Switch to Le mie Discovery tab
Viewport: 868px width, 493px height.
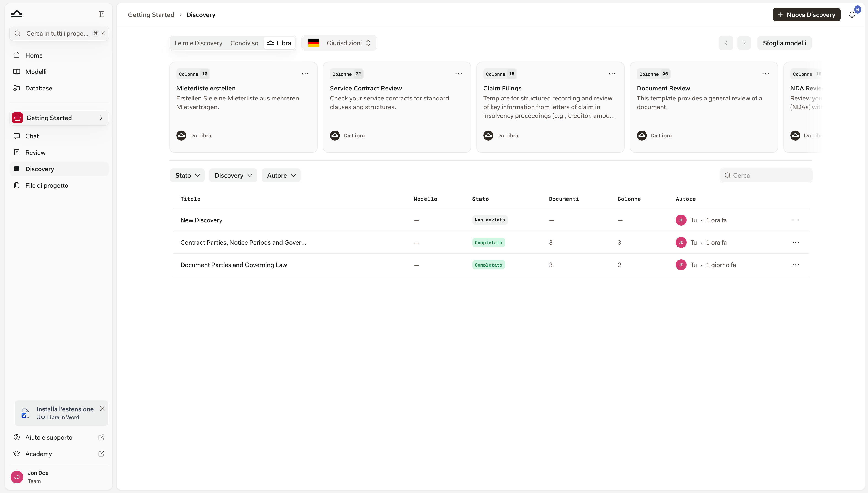point(198,43)
